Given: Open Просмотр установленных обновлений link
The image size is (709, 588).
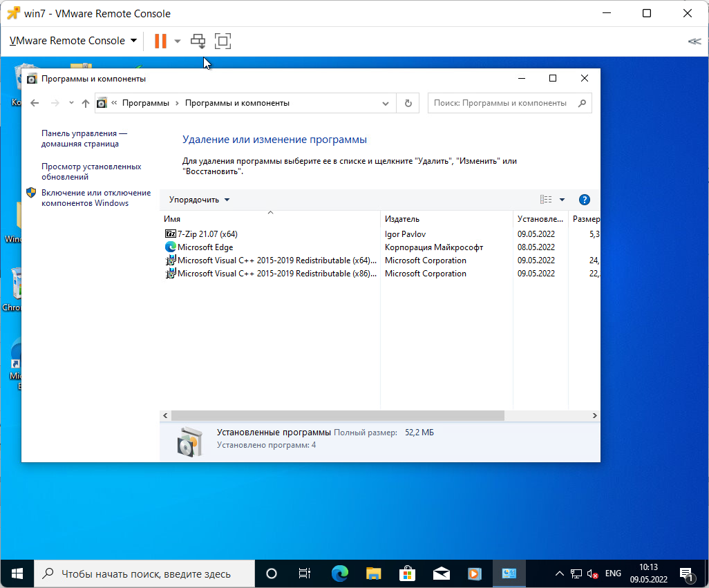Looking at the screenshot, I should pyautogui.click(x=91, y=172).
